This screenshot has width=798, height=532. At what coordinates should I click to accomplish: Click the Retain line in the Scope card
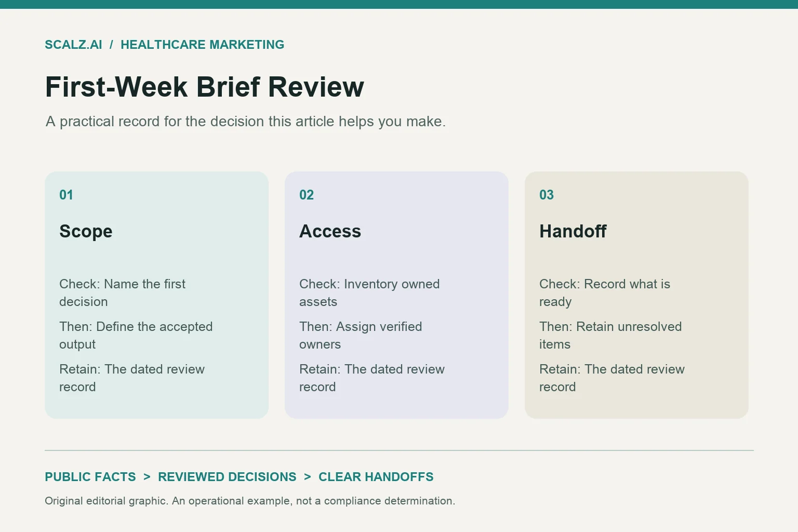132,378
